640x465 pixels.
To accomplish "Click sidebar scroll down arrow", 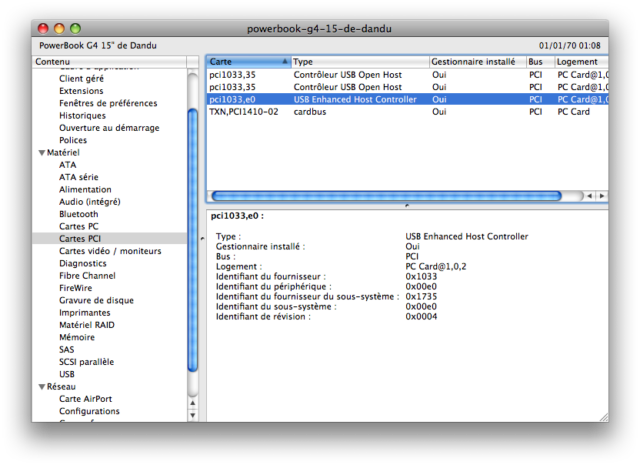I will tap(193, 415).
